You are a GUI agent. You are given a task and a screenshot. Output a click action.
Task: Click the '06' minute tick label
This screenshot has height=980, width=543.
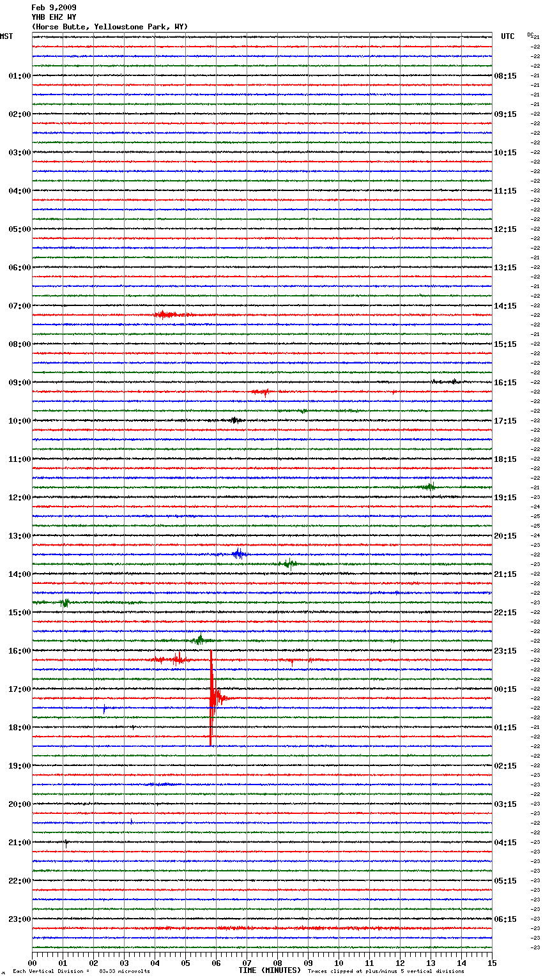217,963
